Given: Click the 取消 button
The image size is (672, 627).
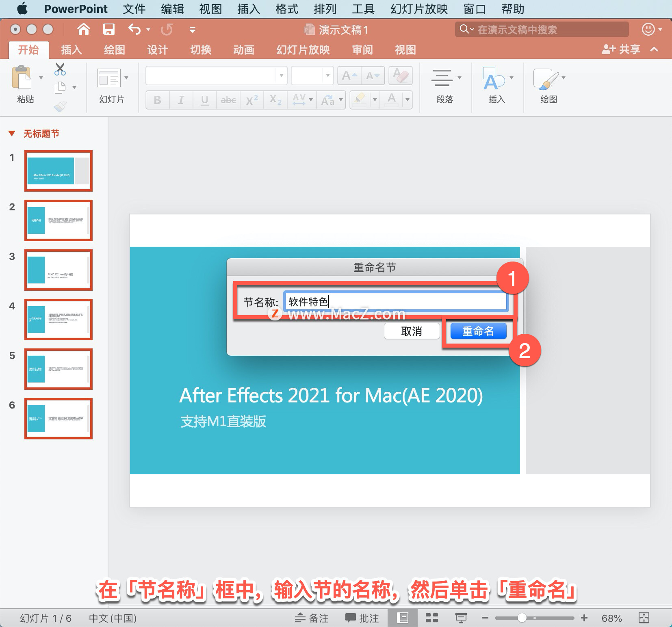Looking at the screenshot, I should point(412,331).
